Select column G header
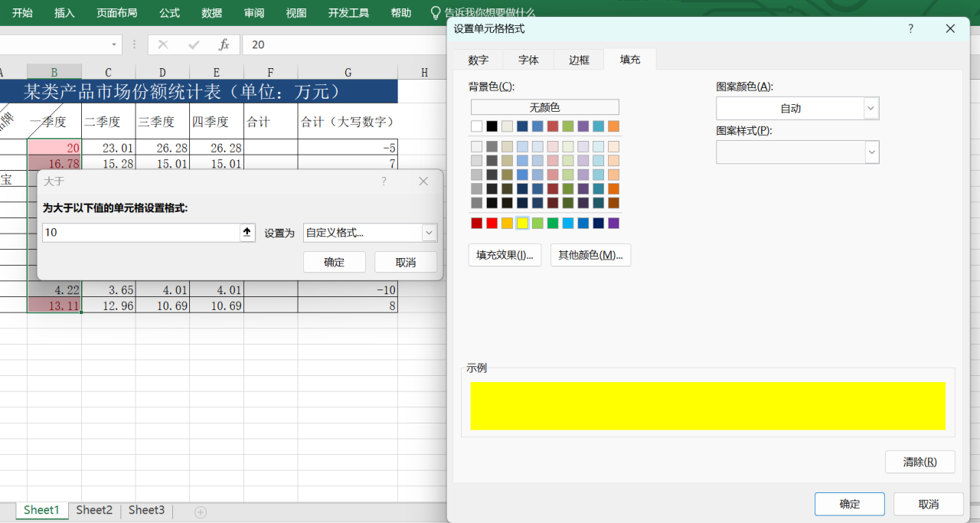The height and width of the screenshot is (523, 980). click(348, 72)
